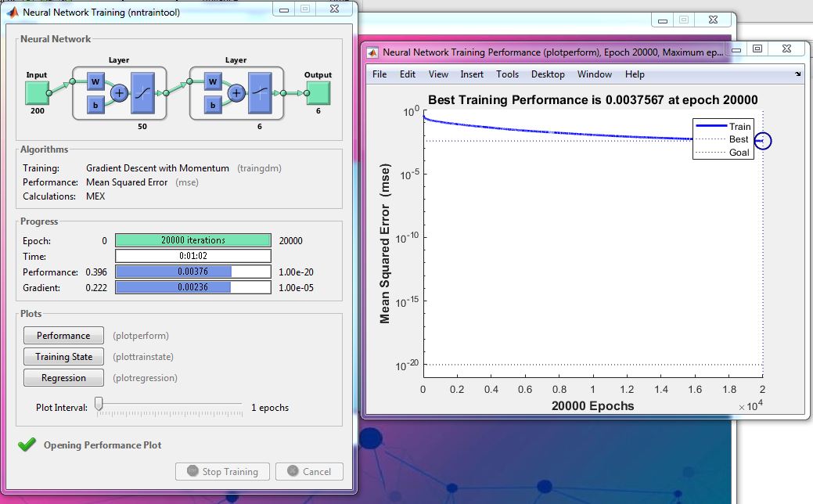Open the Regression plot
Screen dimensions: 813x504
pyautogui.click(x=64, y=378)
